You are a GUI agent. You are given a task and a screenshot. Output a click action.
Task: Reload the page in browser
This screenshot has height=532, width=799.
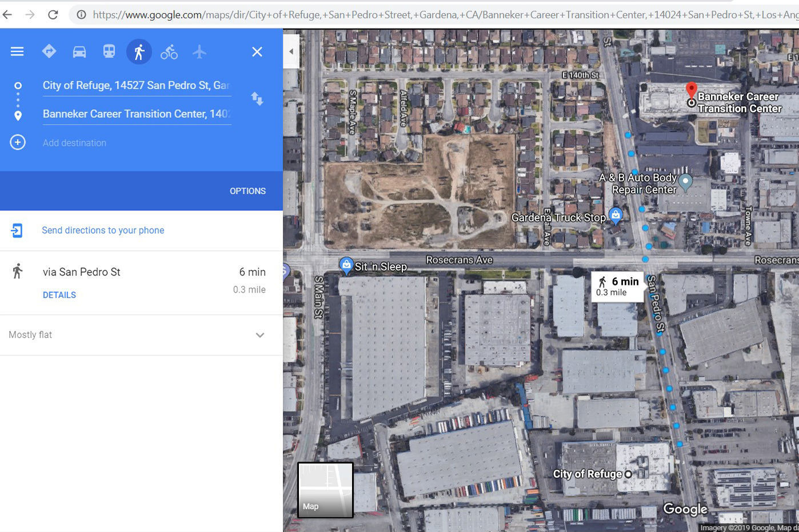point(53,14)
